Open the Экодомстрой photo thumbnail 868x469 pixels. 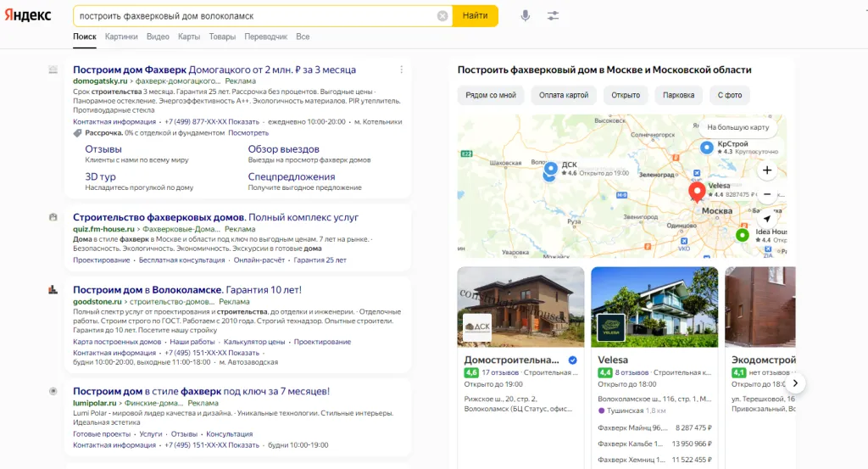(760, 307)
